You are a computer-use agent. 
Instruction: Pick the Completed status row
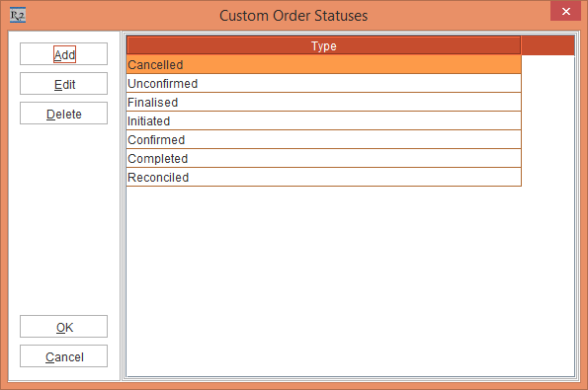[x=323, y=158]
